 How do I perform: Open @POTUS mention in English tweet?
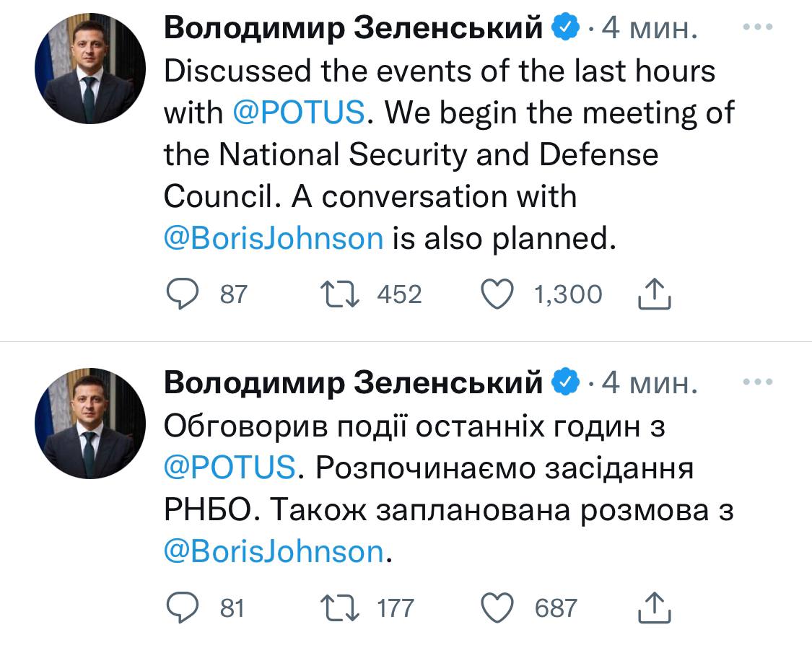click(297, 114)
